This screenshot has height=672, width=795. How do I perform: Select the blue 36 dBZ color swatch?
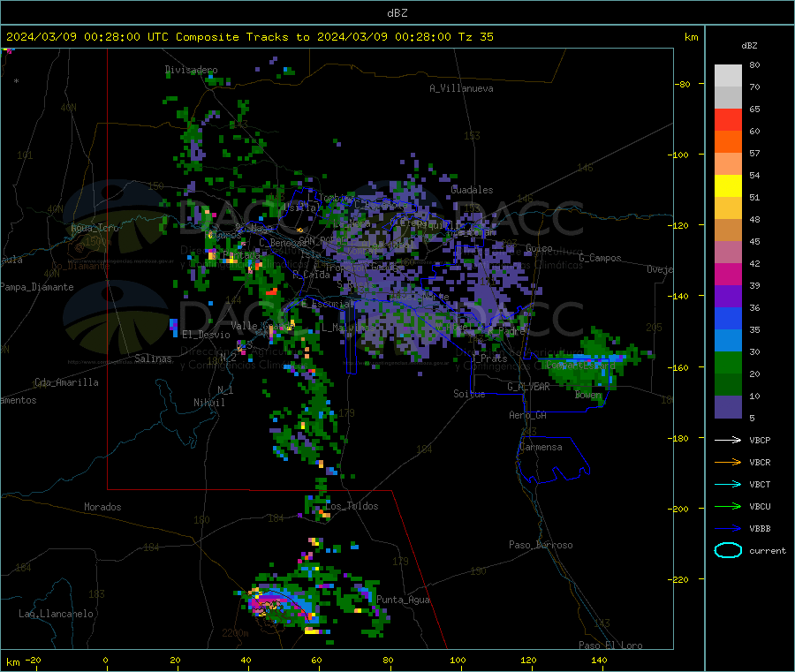click(728, 318)
